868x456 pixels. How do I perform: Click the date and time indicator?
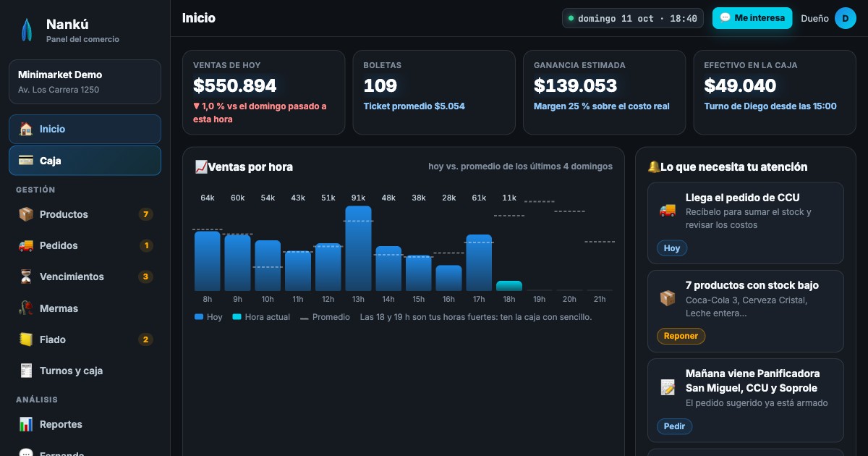pyautogui.click(x=633, y=18)
